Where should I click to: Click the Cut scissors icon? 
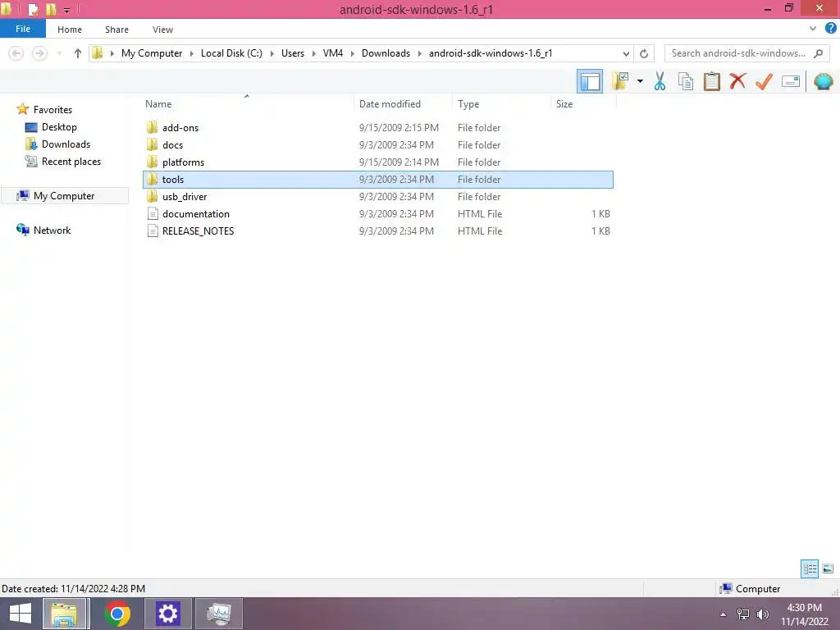(660, 81)
